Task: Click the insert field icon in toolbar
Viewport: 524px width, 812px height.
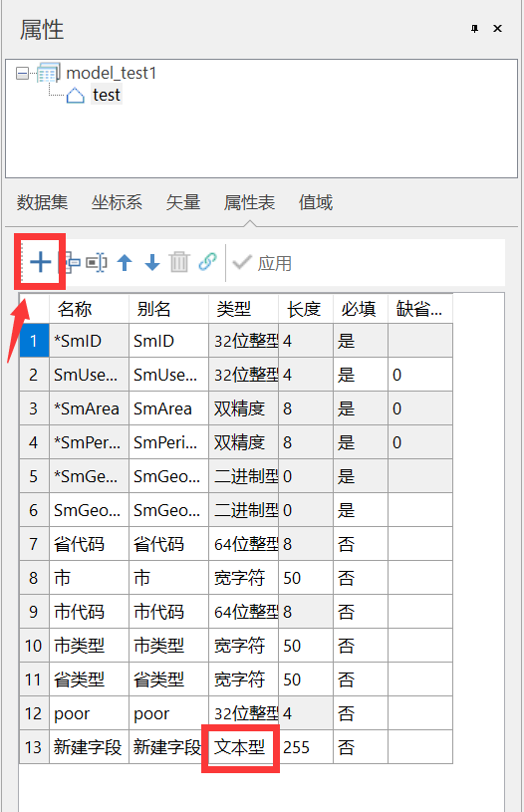Action: pos(72,263)
